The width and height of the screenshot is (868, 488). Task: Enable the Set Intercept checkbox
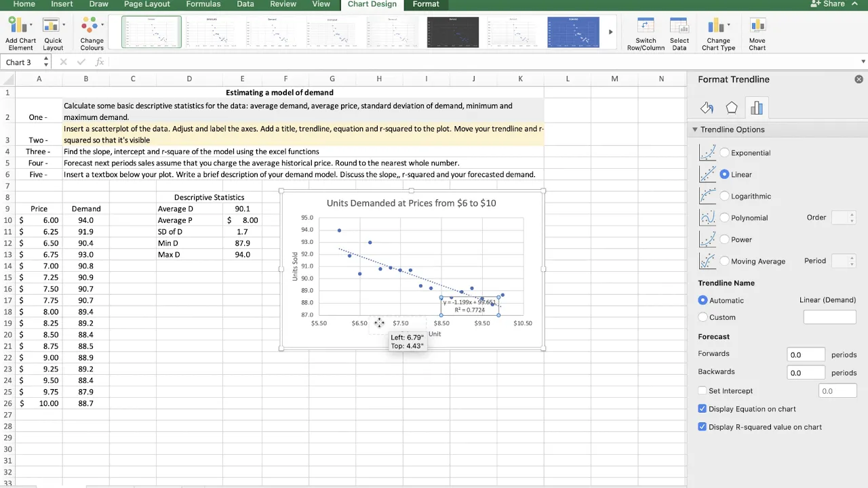tap(703, 391)
